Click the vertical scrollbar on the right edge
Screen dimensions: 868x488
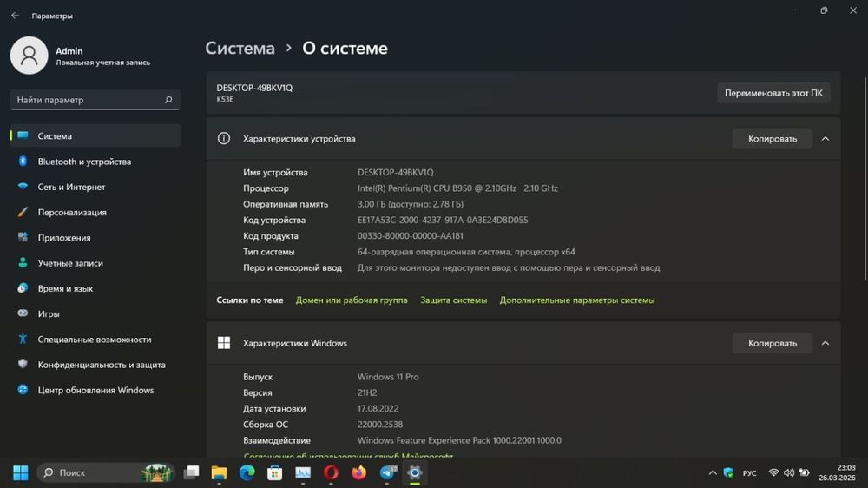pyautogui.click(x=865, y=177)
